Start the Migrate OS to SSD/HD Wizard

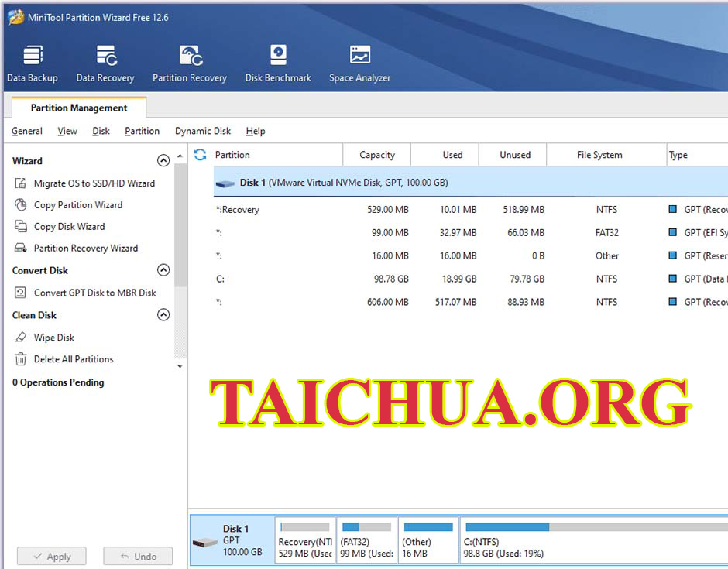(94, 183)
